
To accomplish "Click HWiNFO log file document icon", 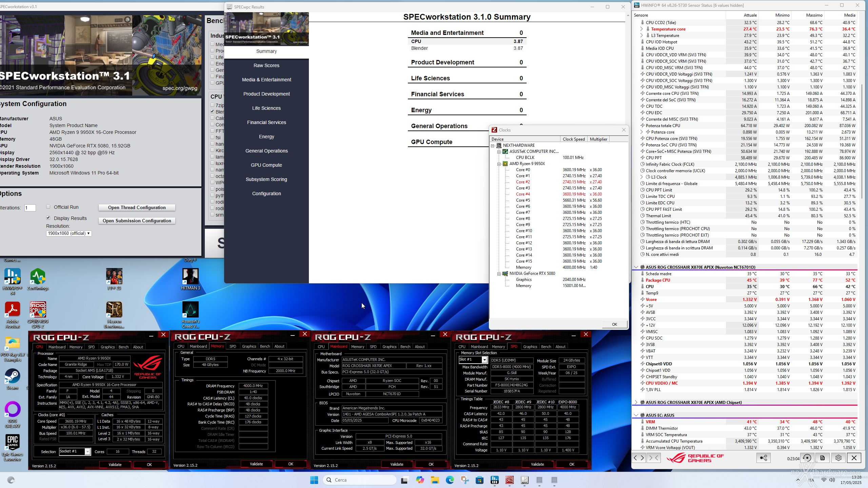I will (x=823, y=458).
